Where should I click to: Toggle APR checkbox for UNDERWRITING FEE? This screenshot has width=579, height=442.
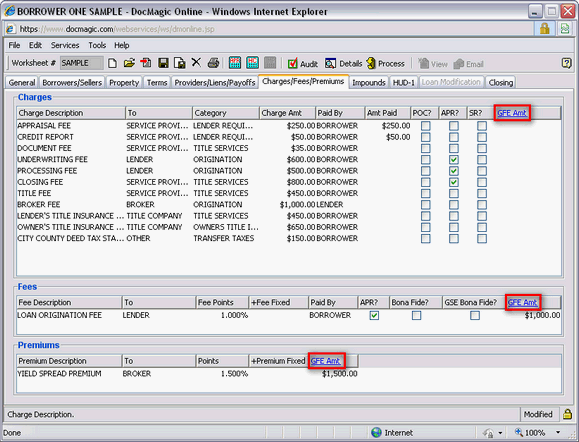tap(453, 160)
